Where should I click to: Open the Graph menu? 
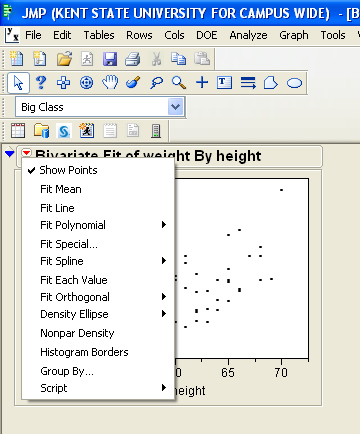pos(294,35)
